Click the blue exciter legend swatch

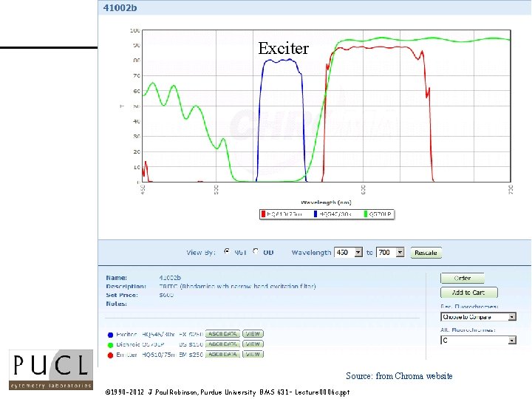click(x=316, y=214)
